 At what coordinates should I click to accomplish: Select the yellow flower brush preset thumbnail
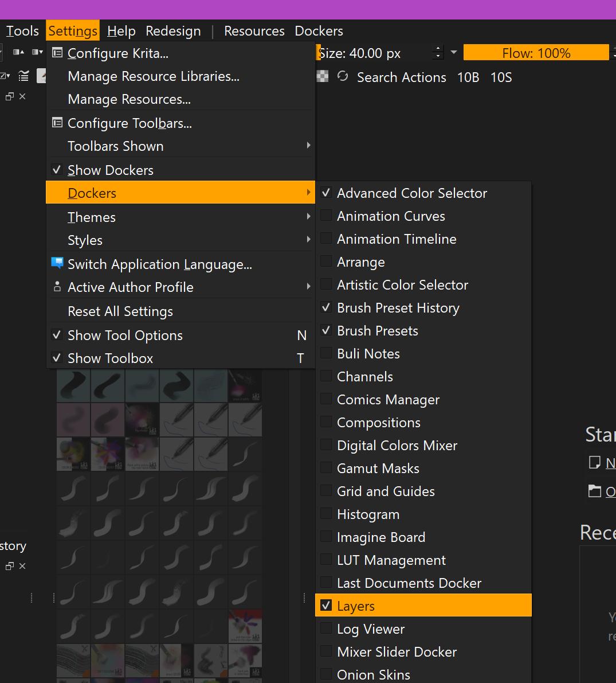(x=73, y=454)
